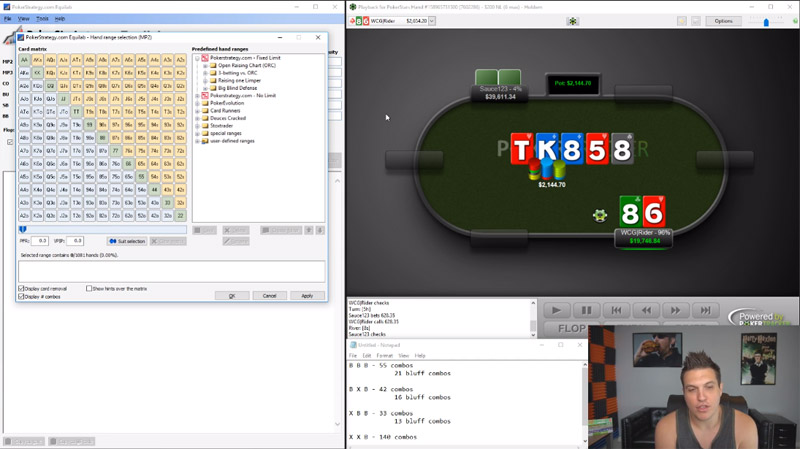
Task: Expand 3-betting vs. ORC folder
Action: pos(205,73)
